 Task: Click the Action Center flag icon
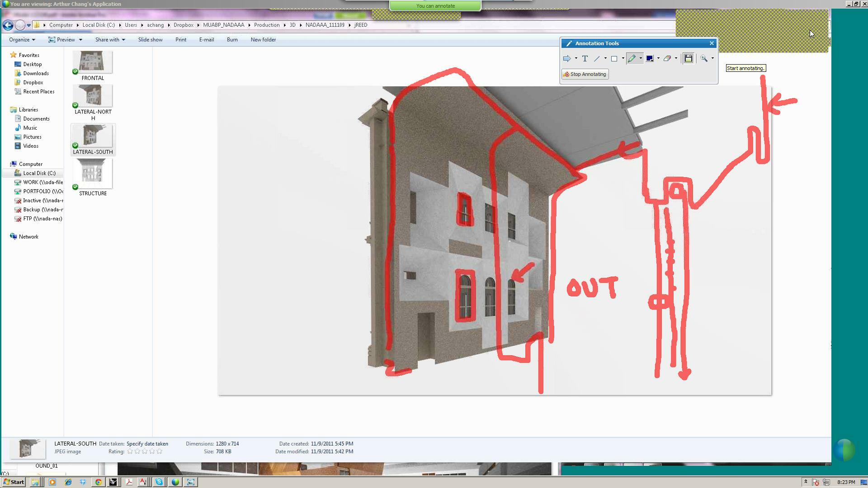coord(816,482)
